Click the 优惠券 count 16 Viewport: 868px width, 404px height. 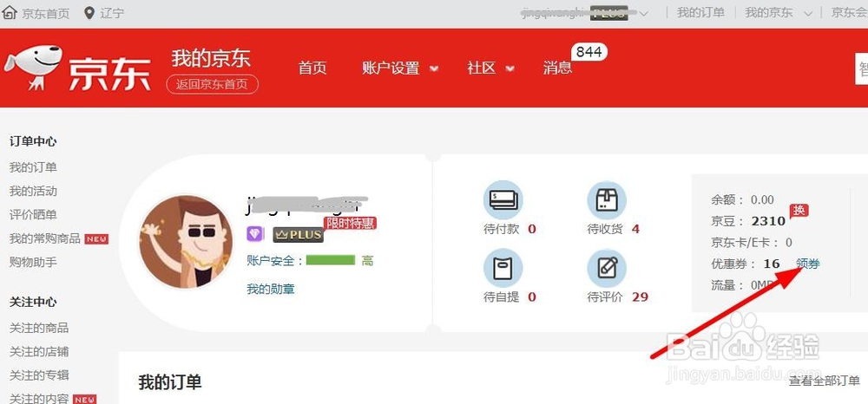click(x=772, y=264)
